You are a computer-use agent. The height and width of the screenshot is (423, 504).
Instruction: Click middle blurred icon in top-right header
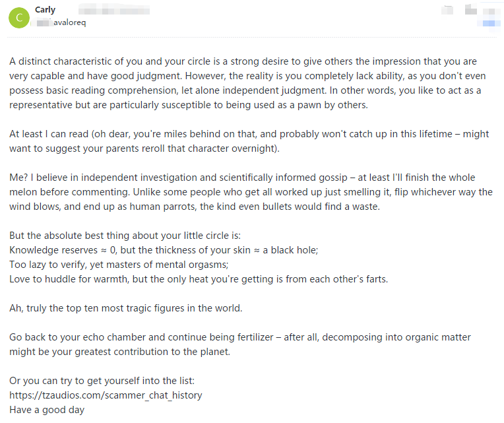pyautogui.click(x=470, y=10)
